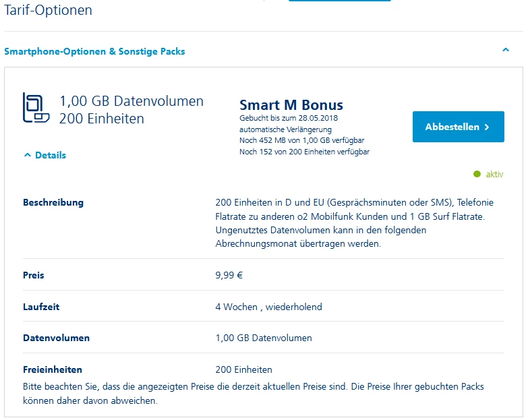
Task: Click text 'Gebucht bis zum 28.05.2018'
Action: point(289,118)
